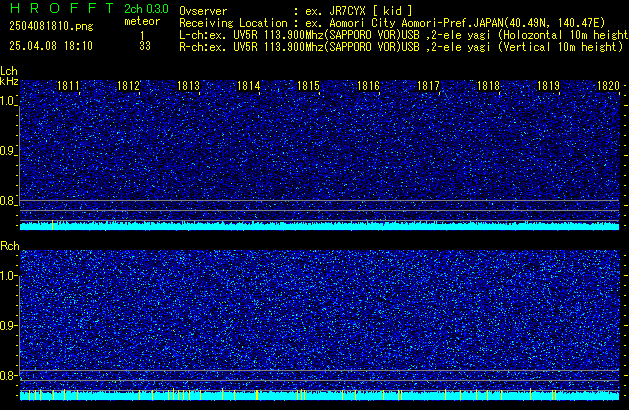Click the 1.0 frequency label on Lch axis
Viewport: 629px width, 410px height.
tap(7, 101)
